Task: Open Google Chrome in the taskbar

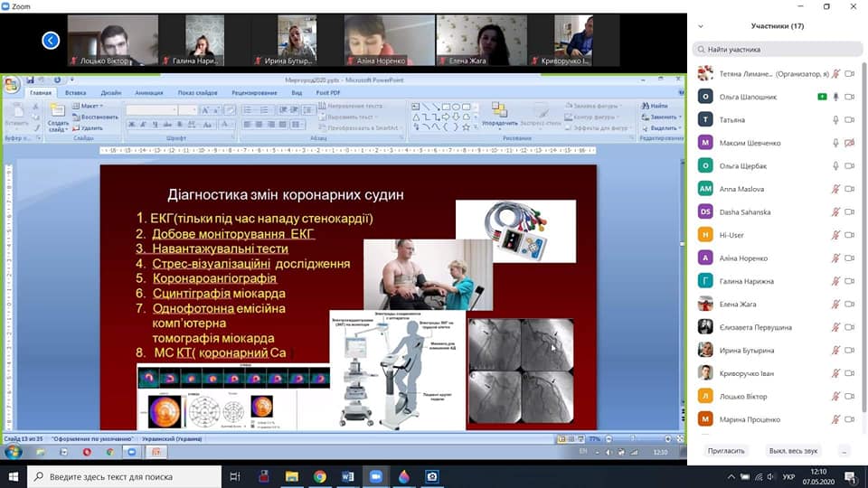Action: point(319,476)
